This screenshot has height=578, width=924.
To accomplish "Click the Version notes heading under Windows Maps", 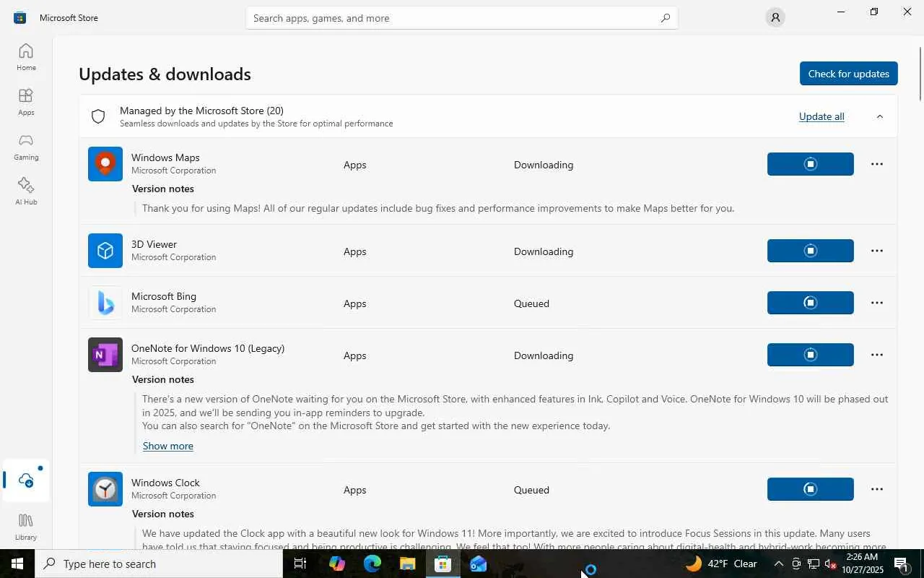I will click(163, 189).
